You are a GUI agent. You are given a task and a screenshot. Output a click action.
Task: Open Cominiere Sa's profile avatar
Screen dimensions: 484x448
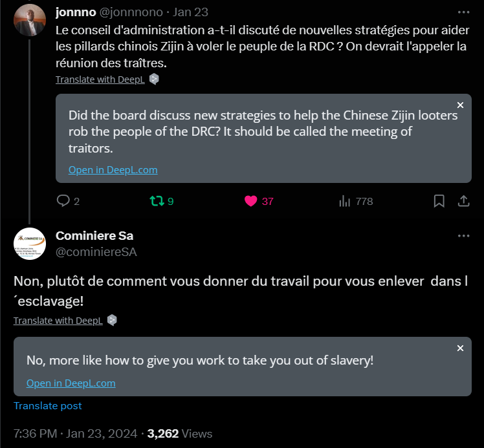[x=30, y=244]
